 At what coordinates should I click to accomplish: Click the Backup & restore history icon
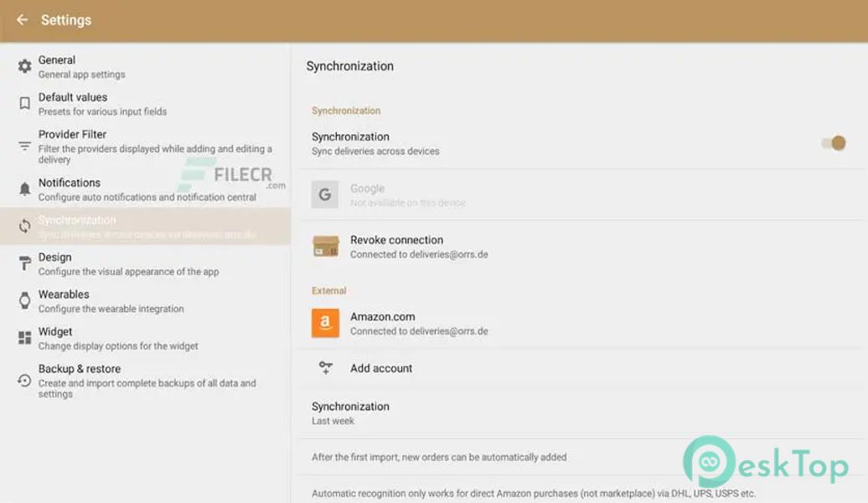pyautogui.click(x=24, y=381)
